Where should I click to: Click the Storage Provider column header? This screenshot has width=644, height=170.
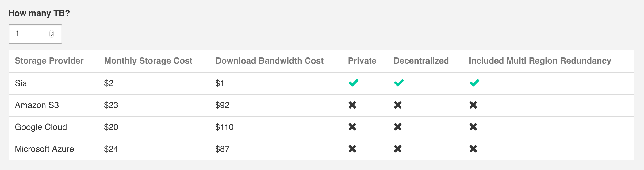pyautogui.click(x=49, y=61)
